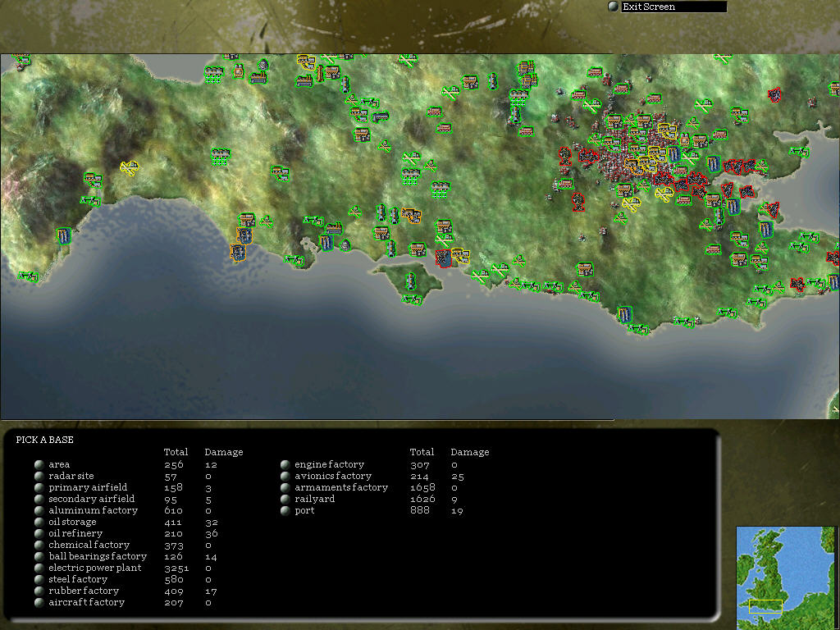The height and width of the screenshot is (630, 840).
Task: Select the lone red-outlined icon southwest of London
Action: pyautogui.click(x=578, y=202)
